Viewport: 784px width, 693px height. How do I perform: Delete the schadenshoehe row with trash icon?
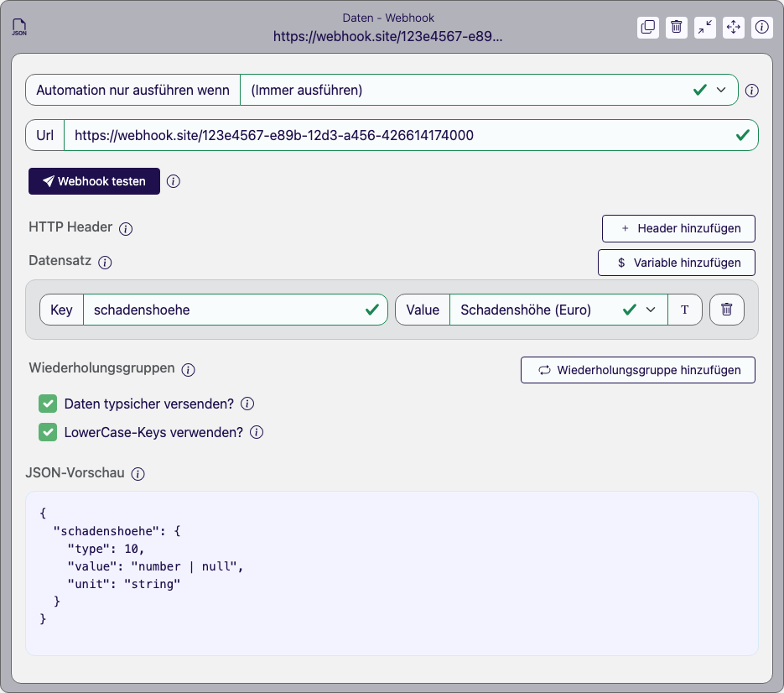click(727, 310)
